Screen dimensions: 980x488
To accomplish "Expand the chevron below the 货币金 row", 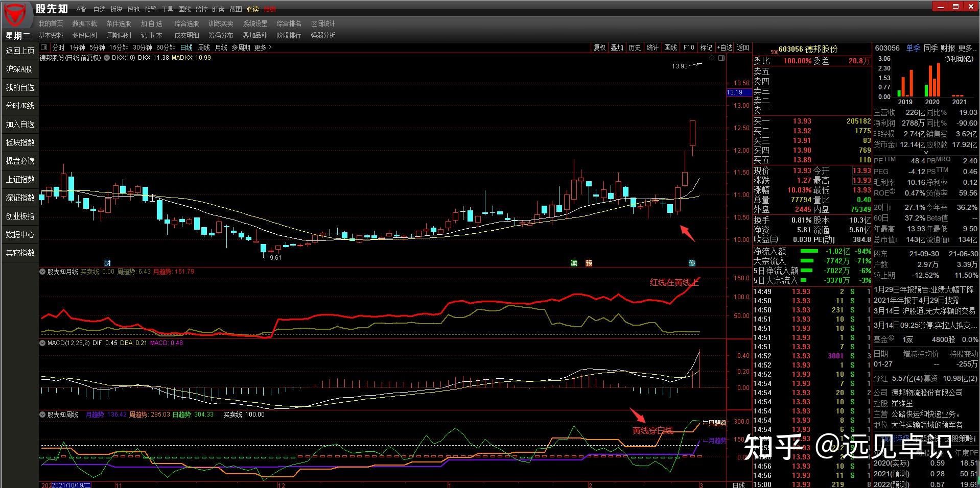I will (925, 152).
